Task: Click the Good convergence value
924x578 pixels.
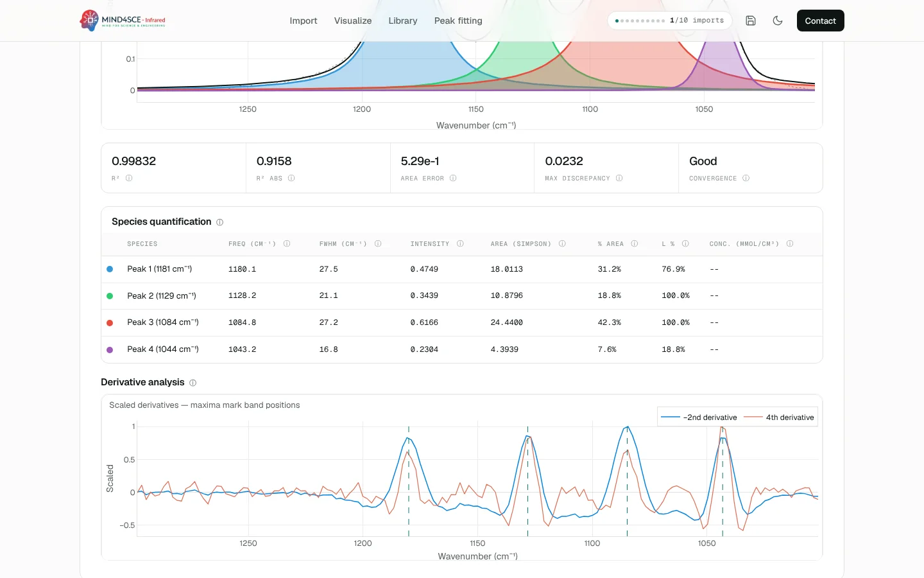Action: tap(703, 161)
